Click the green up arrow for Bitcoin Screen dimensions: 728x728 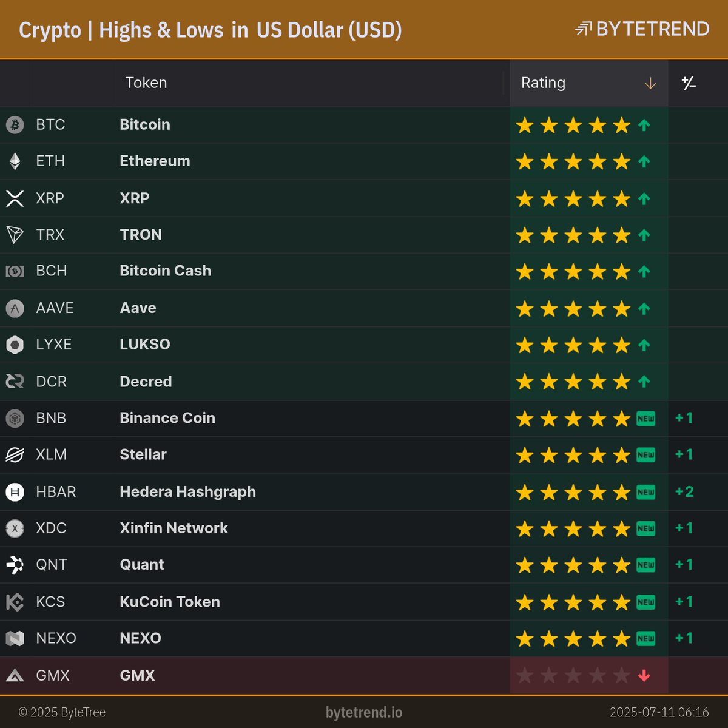(644, 125)
